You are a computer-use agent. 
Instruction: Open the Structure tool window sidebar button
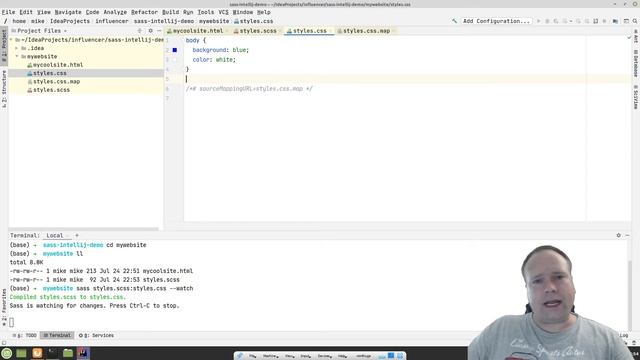(4, 89)
